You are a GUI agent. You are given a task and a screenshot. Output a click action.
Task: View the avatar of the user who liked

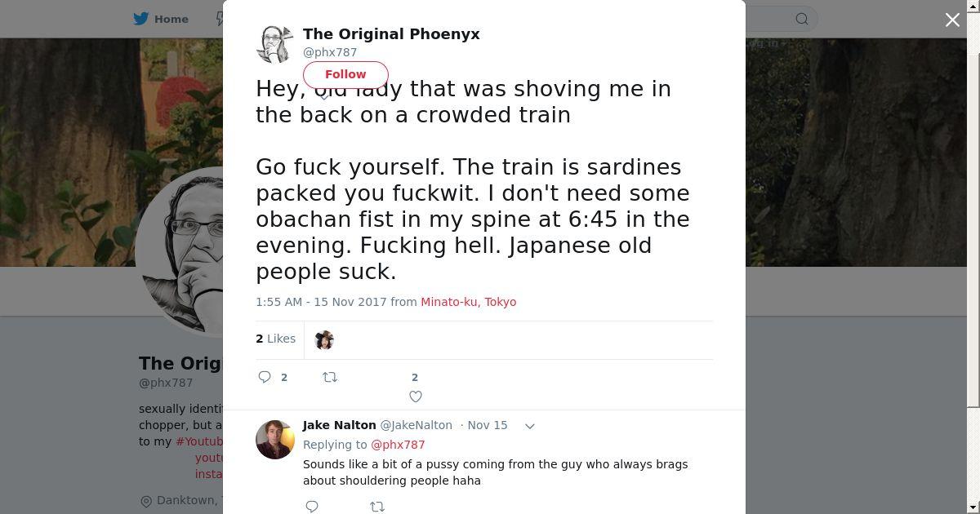click(324, 340)
